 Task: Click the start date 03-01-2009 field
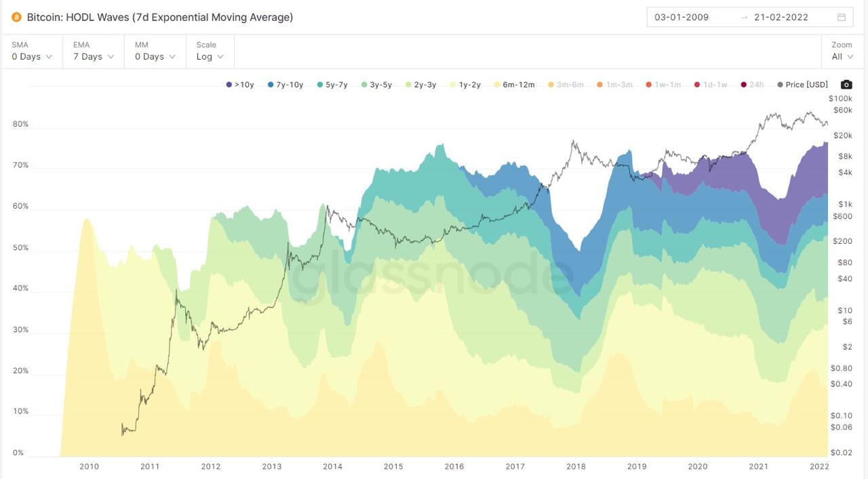click(x=682, y=18)
